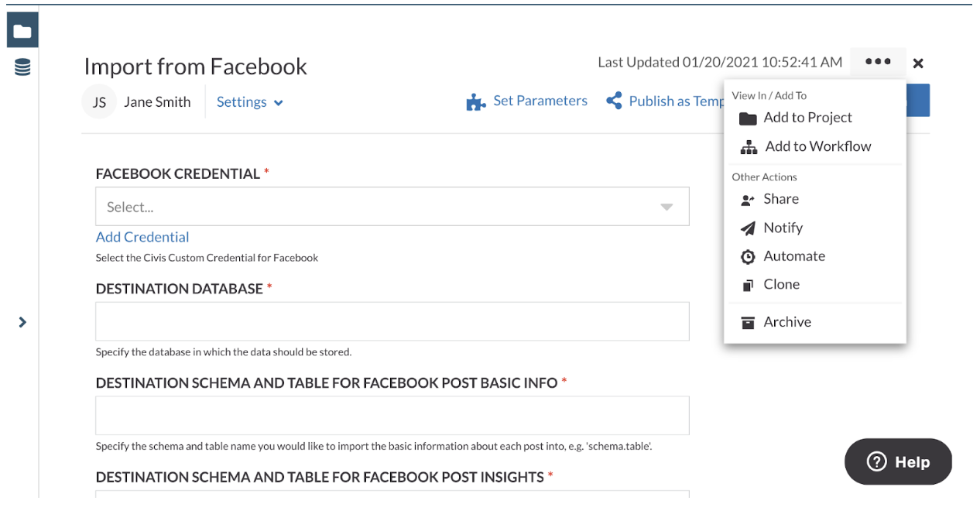The height and width of the screenshot is (511, 980).
Task: Choose Automate from the actions menu
Action: 793,256
